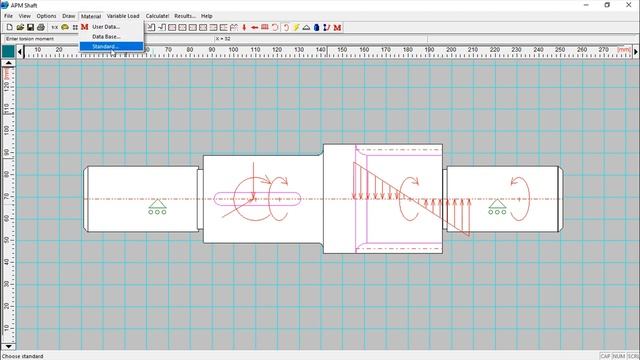Click the blue-red icon before last M
The width and height of the screenshot is (640, 360).
coord(327,27)
